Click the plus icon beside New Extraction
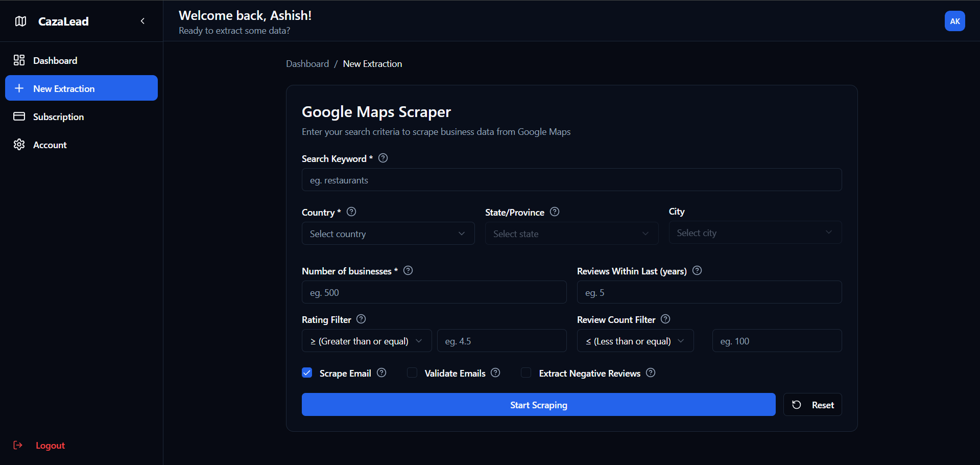 (x=19, y=88)
